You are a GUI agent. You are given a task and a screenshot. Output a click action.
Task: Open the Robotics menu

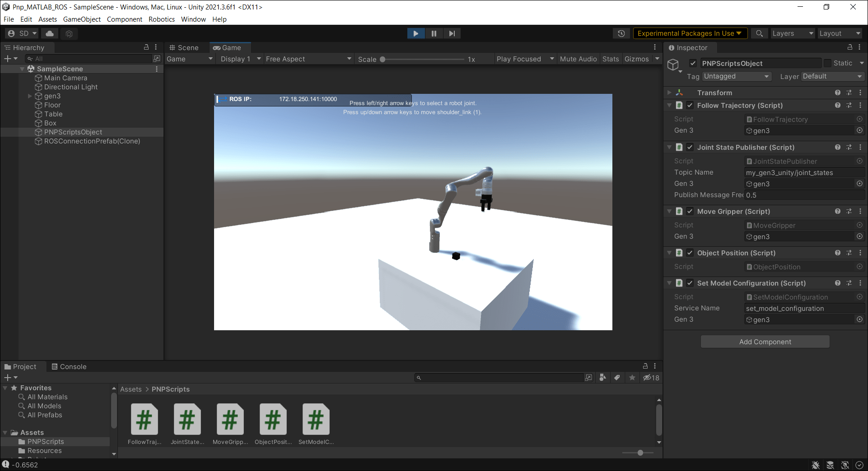(x=161, y=19)
